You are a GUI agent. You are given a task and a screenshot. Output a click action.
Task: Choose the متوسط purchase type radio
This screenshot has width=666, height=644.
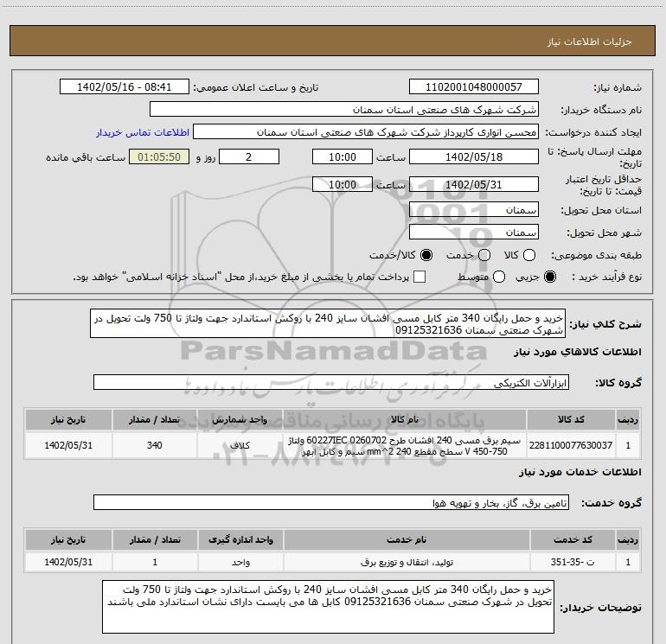[x=499, y=277]
